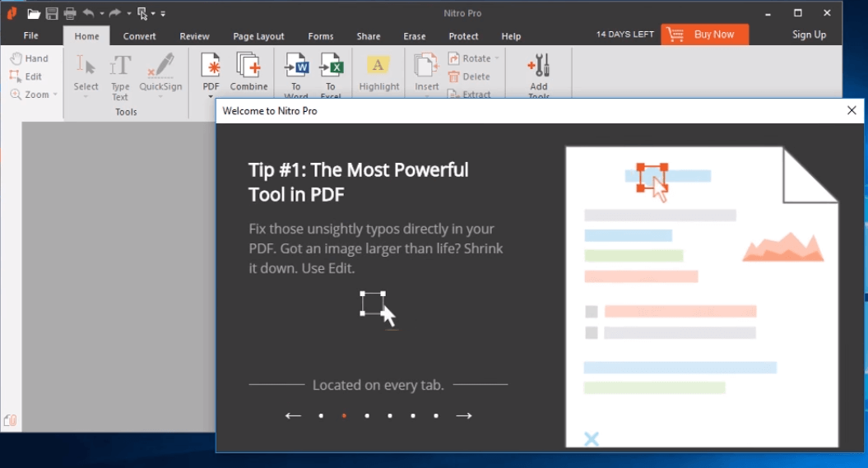Save the document with the floppy disk icon
The image size is (868, 468).
52,13
